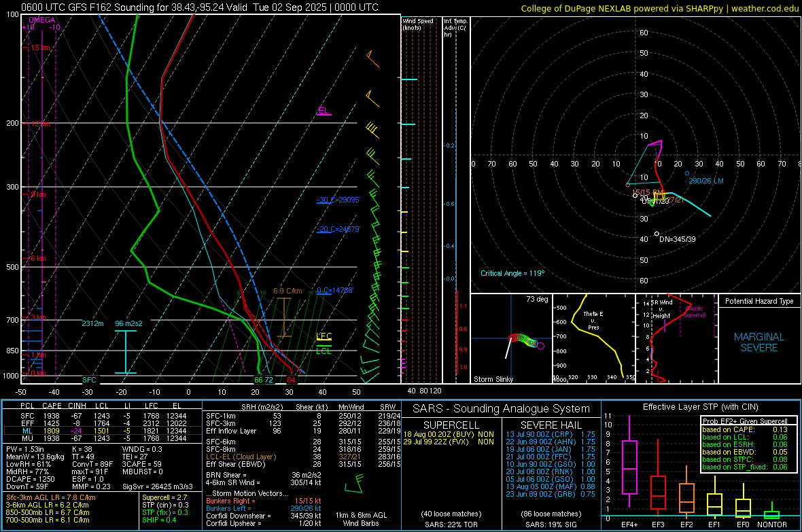Click the PW = 1.53in value

click(25, 449)
